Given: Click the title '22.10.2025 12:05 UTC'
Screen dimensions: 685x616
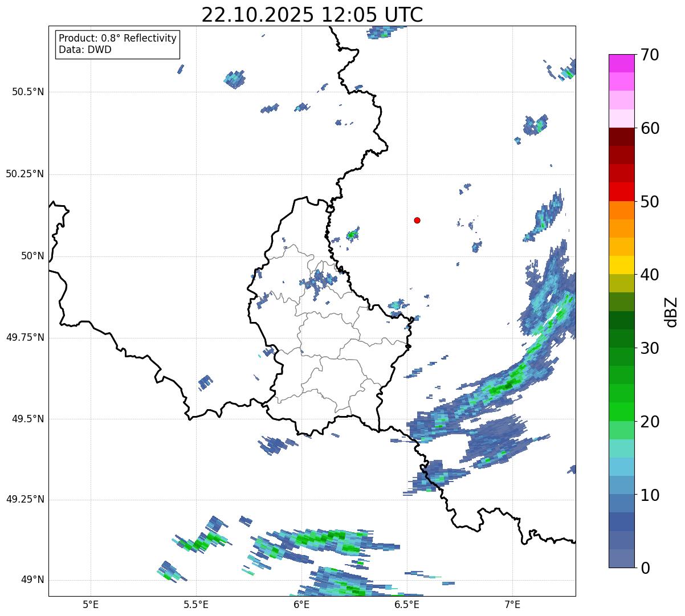Looking at the screenshot, I should [312, 14].
